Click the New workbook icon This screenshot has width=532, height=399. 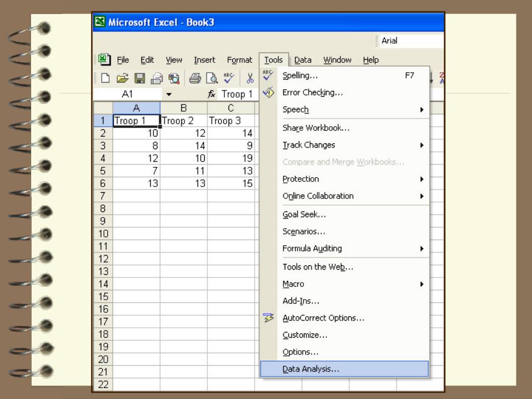105,78
